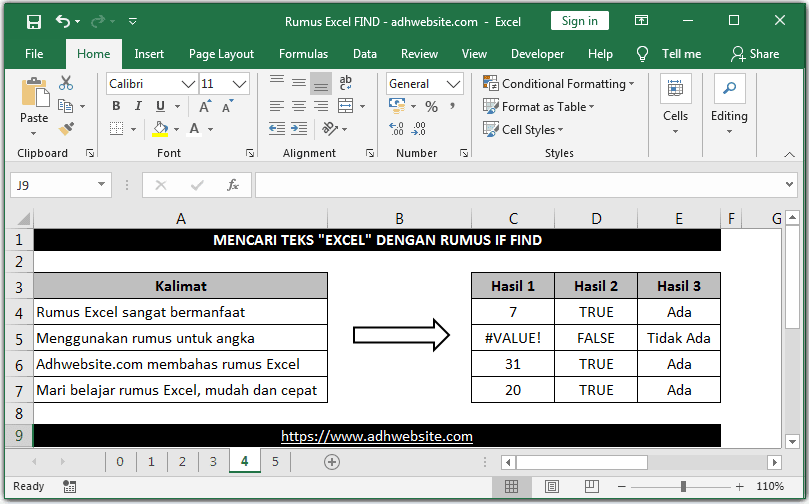Toggle align left for text
Viewport: 809px width, 504px height.
point(277,106)
